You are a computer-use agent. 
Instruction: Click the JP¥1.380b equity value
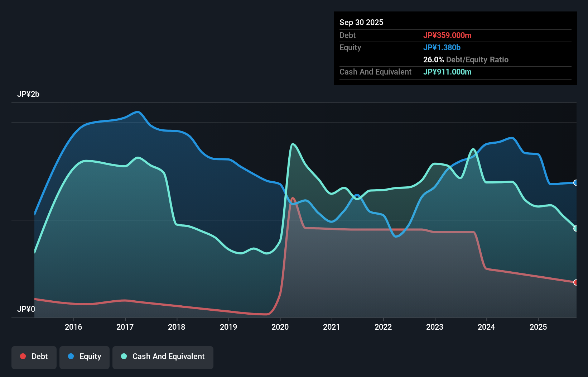[x=442, y=47]
